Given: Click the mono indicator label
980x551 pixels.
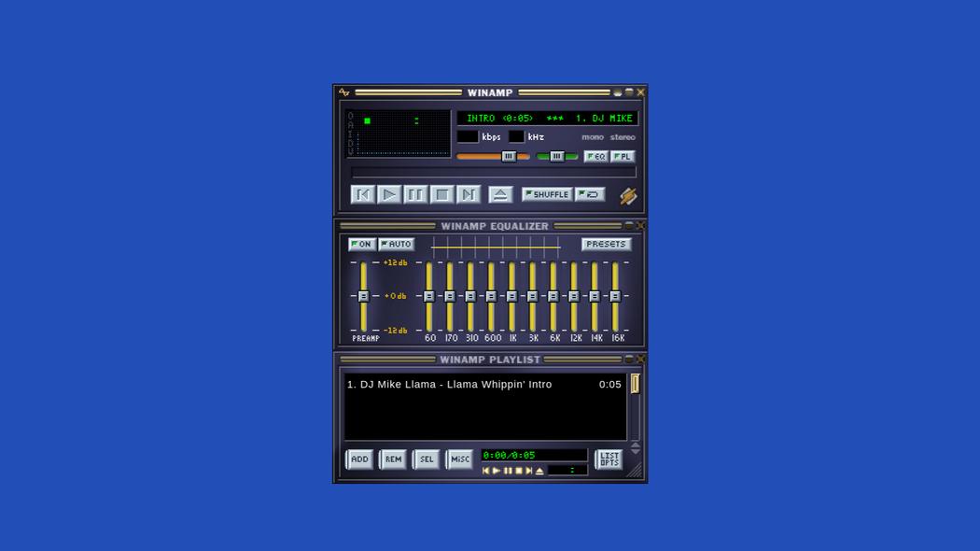Looking at the screenshot, I should click(593, 137).
